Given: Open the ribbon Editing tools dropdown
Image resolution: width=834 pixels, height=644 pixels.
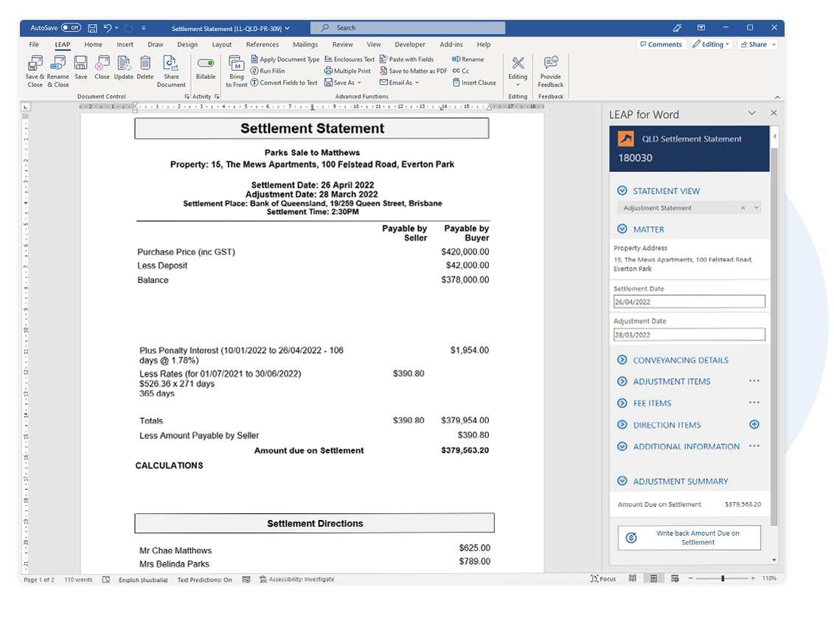Looking at the screenshot, I should pyautogui.click(x=518, y=71).
